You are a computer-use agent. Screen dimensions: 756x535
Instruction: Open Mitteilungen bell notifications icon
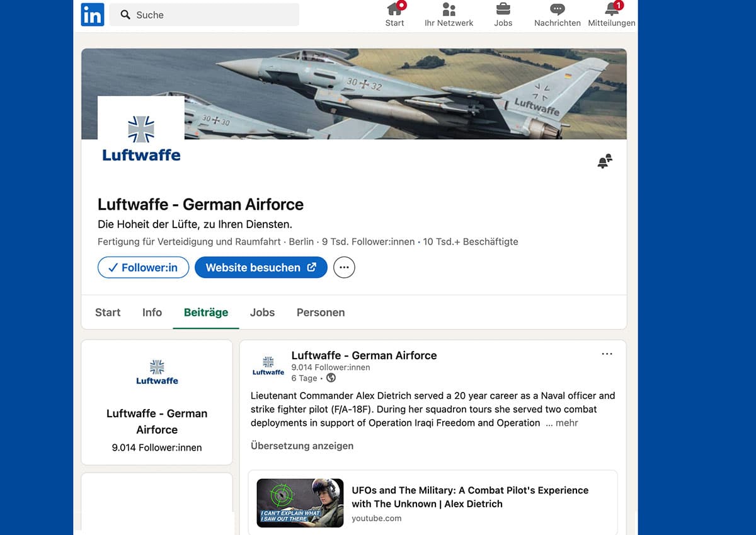pyautogui.click(x=612, y=9)
